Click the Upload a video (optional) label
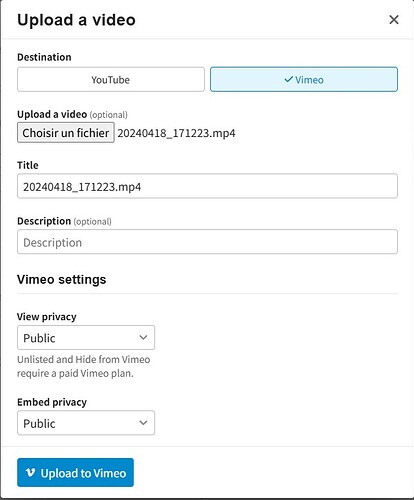 (72, 114)
